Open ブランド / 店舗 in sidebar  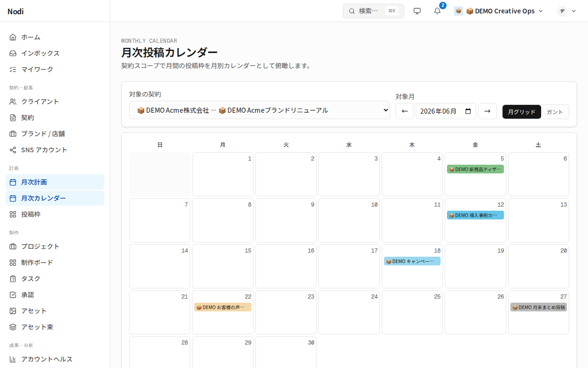(55, 133)
